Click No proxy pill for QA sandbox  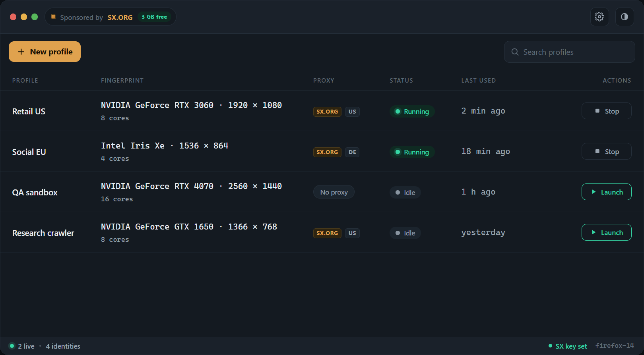tap(334, 192)
